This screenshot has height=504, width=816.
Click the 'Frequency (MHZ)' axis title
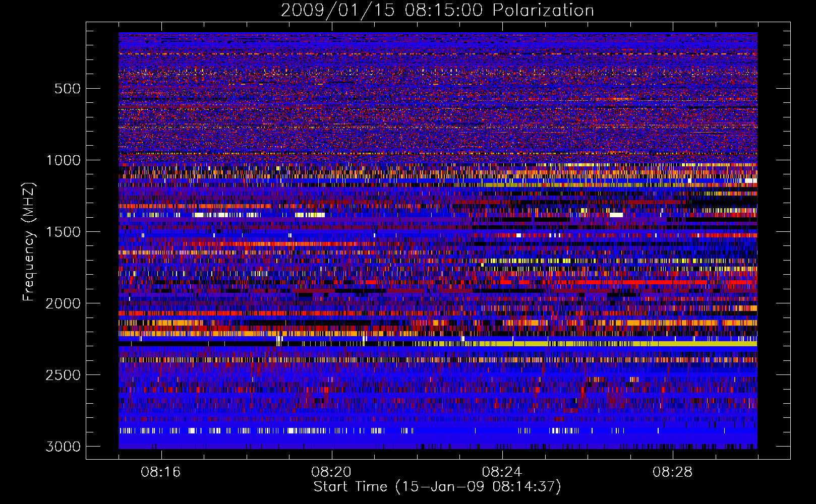point(29,242)
